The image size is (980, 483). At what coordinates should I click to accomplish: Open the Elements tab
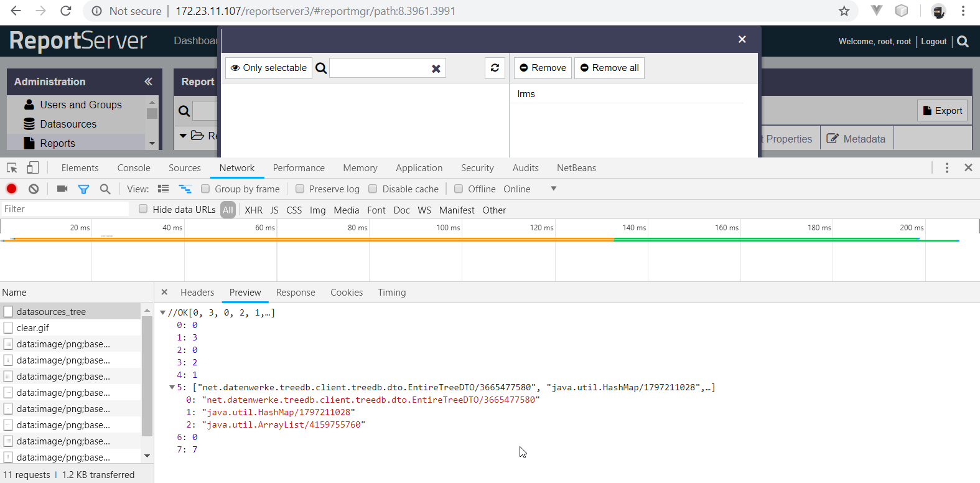[80, 167]
